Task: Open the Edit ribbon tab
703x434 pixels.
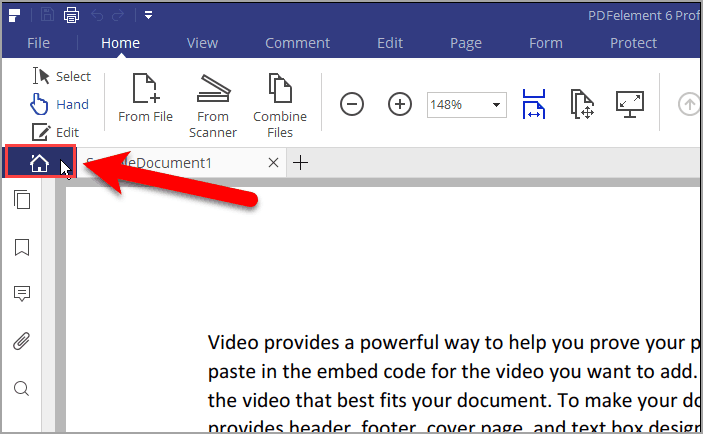Action: point(390,43)
